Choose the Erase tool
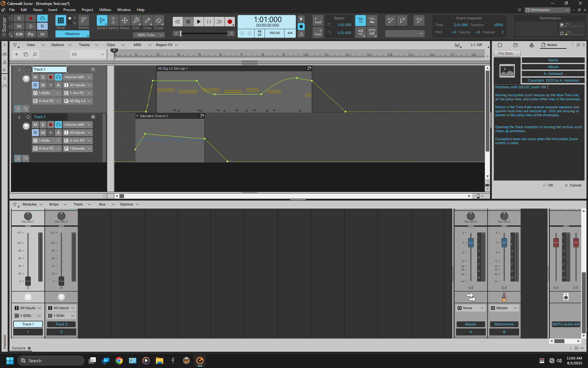Image resolution: width=588 pixels, height=368 pixels. (x=159, y=21)
